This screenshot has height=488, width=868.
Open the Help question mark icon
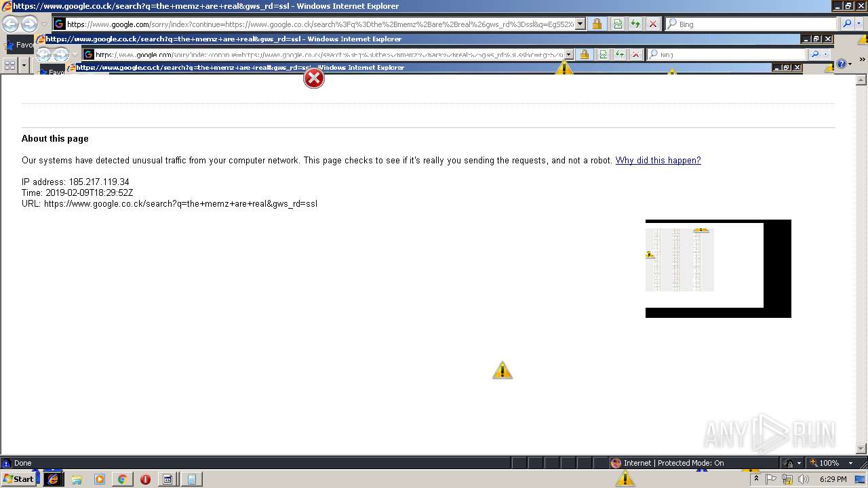coord(842,64)
